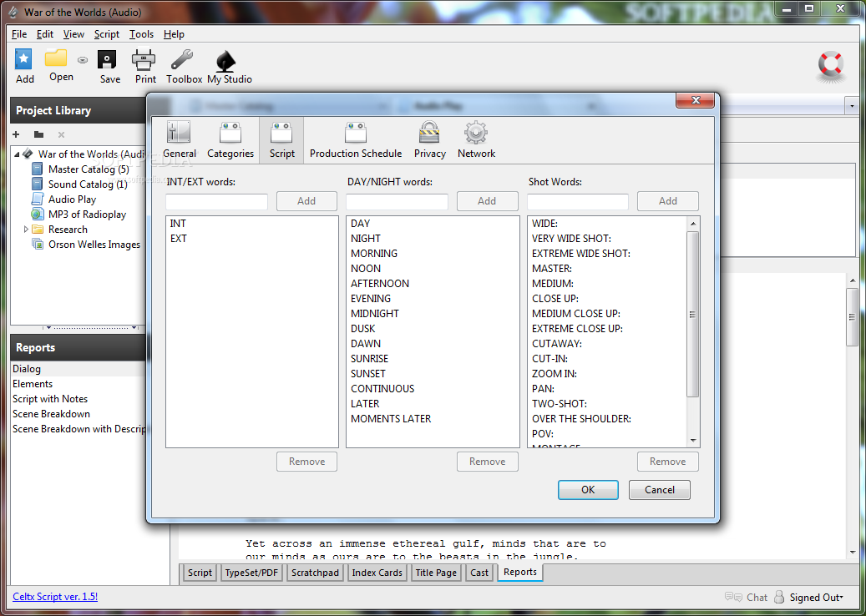Collapse the War of the Worlds project node

click(x=17, y=154)
